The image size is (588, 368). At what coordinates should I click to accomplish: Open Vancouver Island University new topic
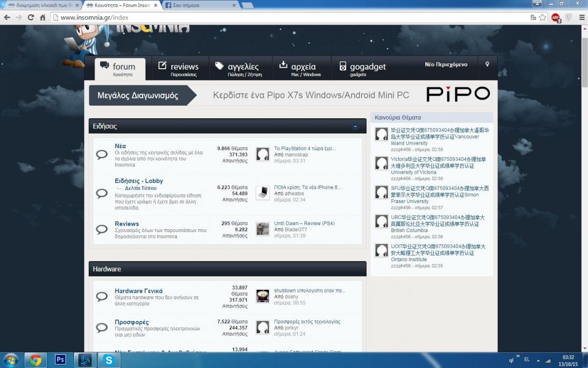point(440,136)
